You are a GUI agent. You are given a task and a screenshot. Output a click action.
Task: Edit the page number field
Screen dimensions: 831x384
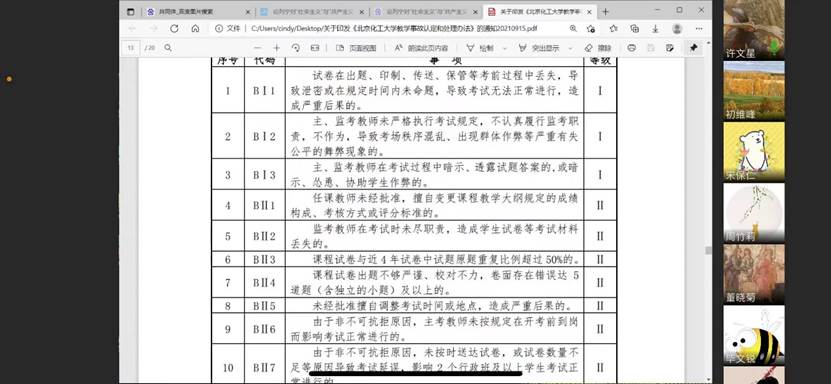point(131,48)
